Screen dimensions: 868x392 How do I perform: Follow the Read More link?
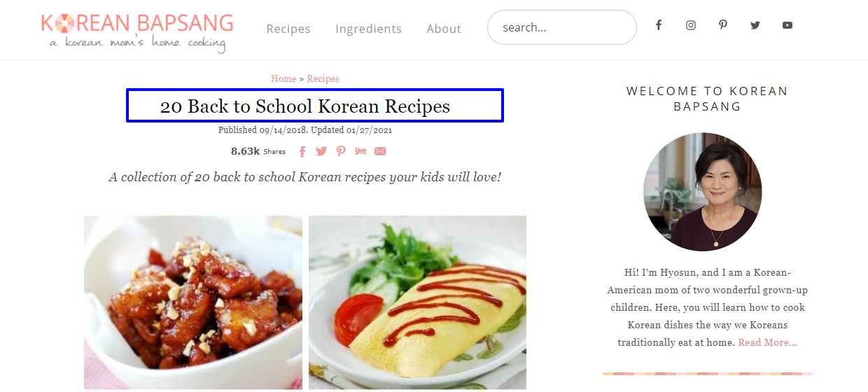tap(767, 342)
